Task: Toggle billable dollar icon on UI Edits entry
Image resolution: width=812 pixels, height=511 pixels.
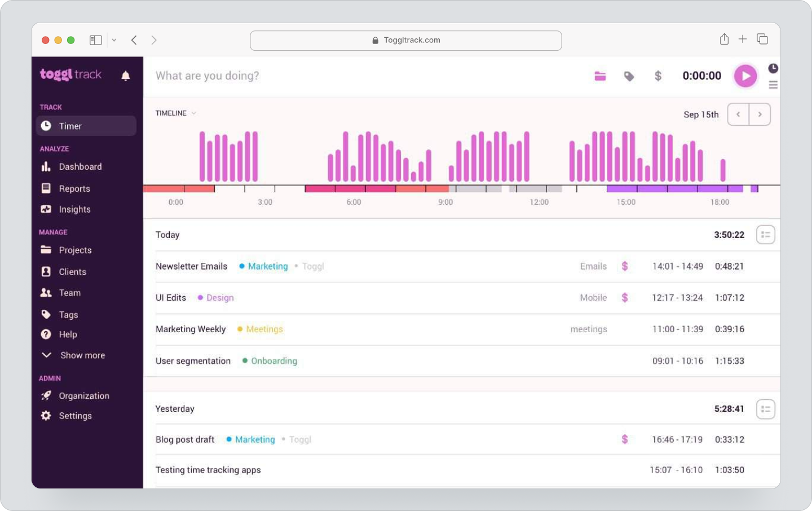Action: pyautogui.click(x=625, y=298)
